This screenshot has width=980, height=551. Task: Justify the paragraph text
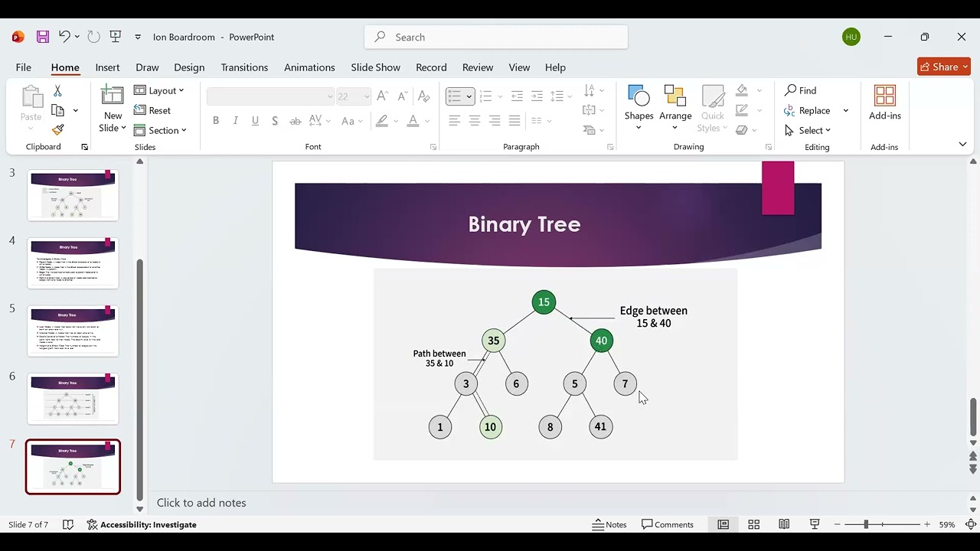click(x=514, y=121)
